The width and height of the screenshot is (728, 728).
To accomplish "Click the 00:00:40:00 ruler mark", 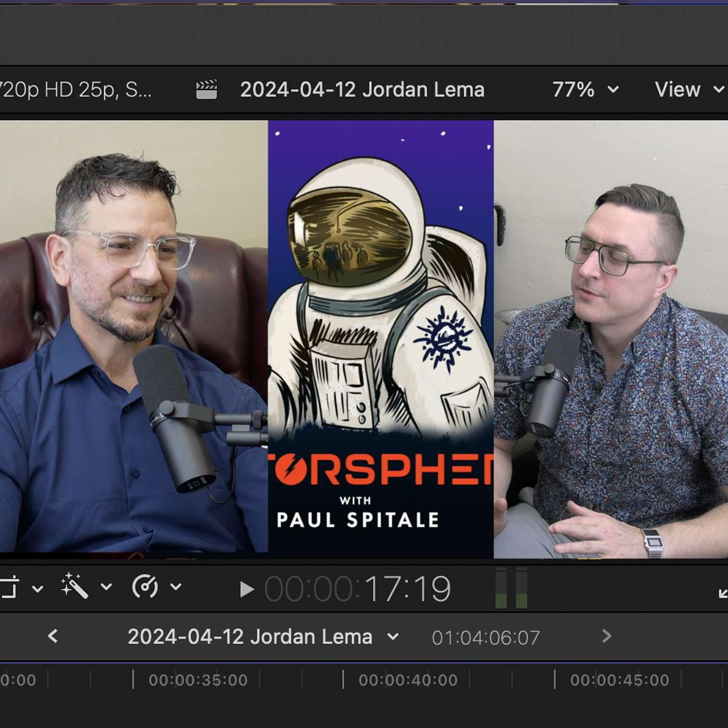I will tap(408, 680).
